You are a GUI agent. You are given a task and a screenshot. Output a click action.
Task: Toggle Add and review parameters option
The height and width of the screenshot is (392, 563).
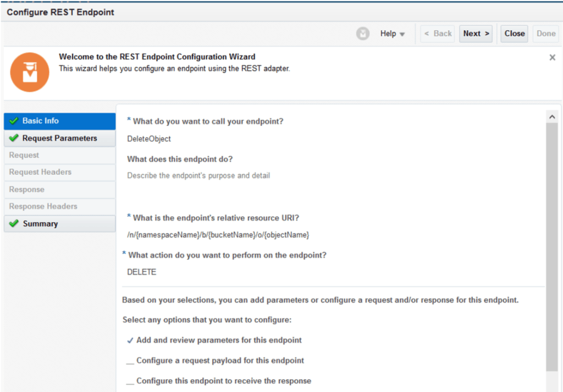(x=130, y=340)
